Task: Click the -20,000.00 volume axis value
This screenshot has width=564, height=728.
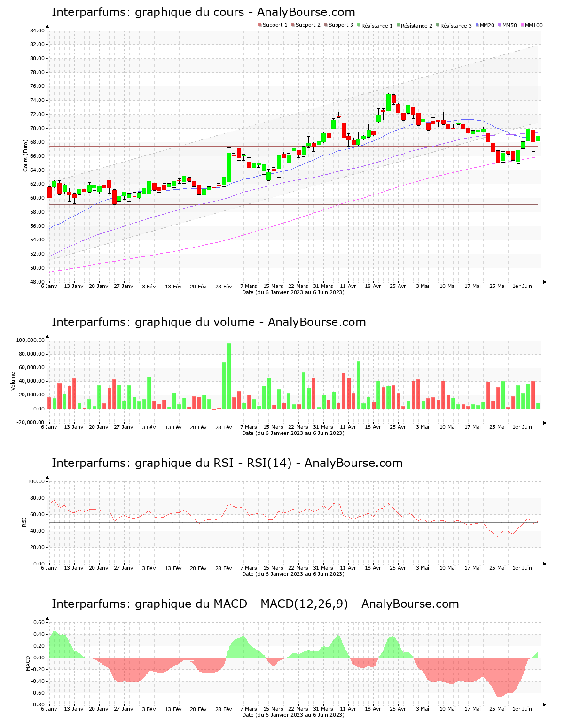Action: point(30,422)
